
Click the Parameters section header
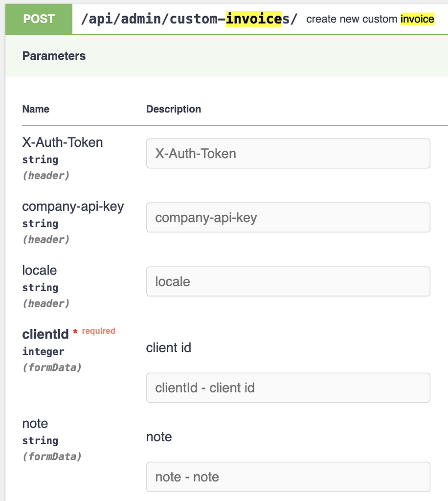tap(54, 56)
